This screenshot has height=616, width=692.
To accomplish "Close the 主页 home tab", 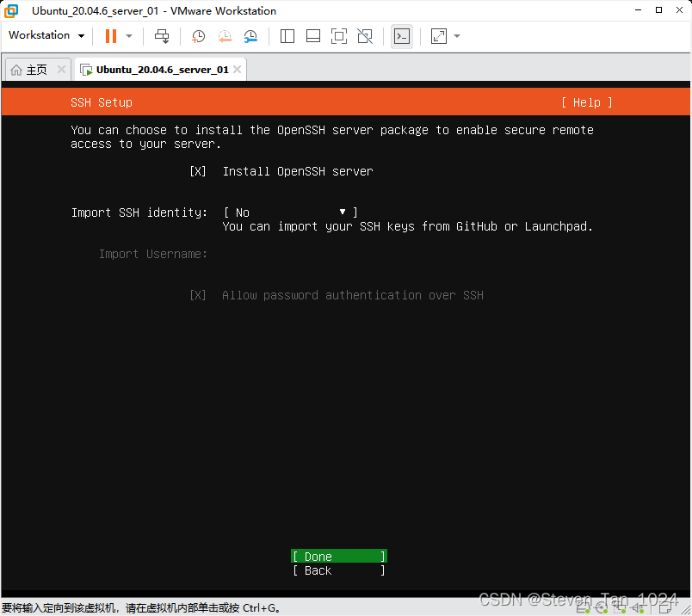I will (61, 70).
